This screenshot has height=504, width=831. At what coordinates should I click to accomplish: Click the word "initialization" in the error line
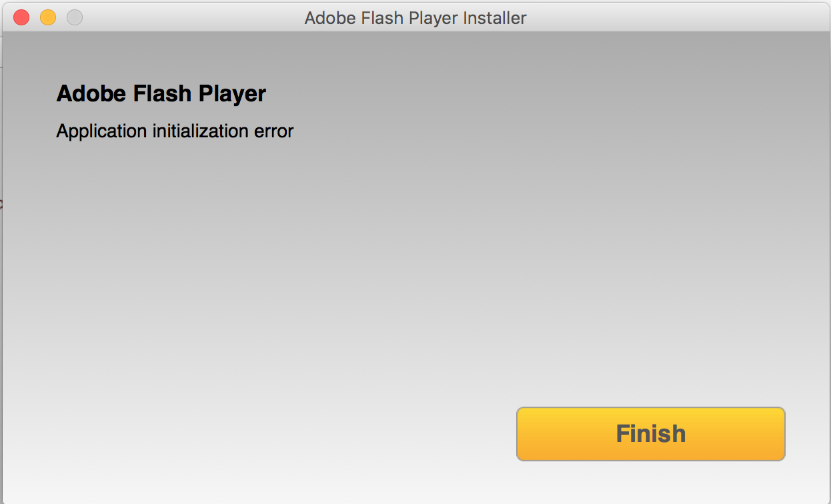[x=200, y=131]
